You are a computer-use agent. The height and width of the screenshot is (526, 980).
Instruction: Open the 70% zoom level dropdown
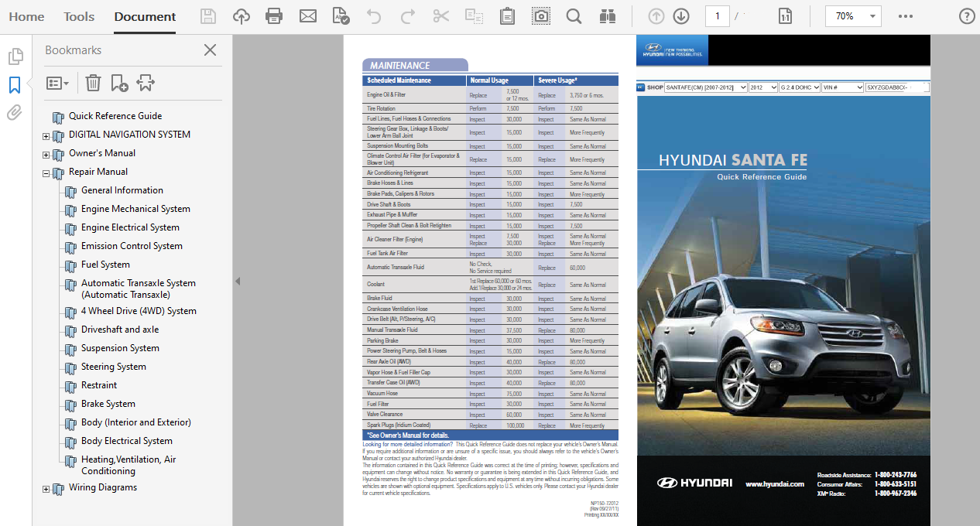click(853, 16)
